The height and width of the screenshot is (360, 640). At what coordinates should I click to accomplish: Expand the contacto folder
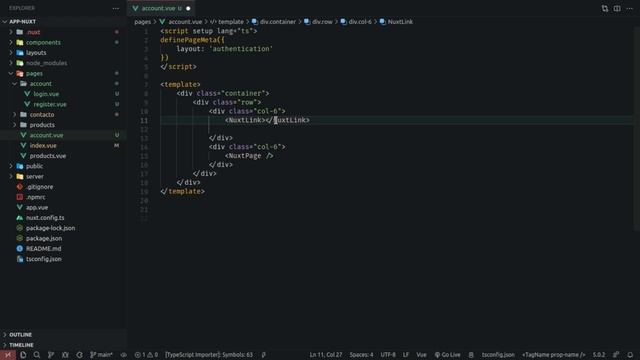click(x=15, y=114)
